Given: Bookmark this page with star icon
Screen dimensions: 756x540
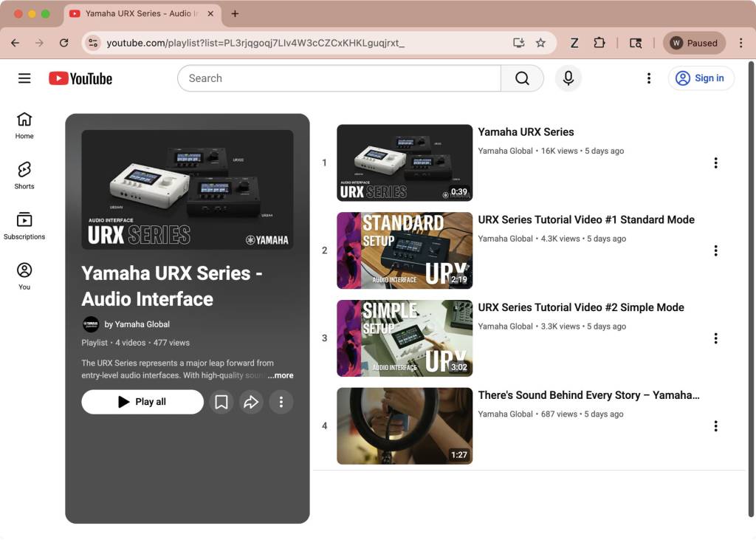Looking at the screenshot, I should 540,43.
